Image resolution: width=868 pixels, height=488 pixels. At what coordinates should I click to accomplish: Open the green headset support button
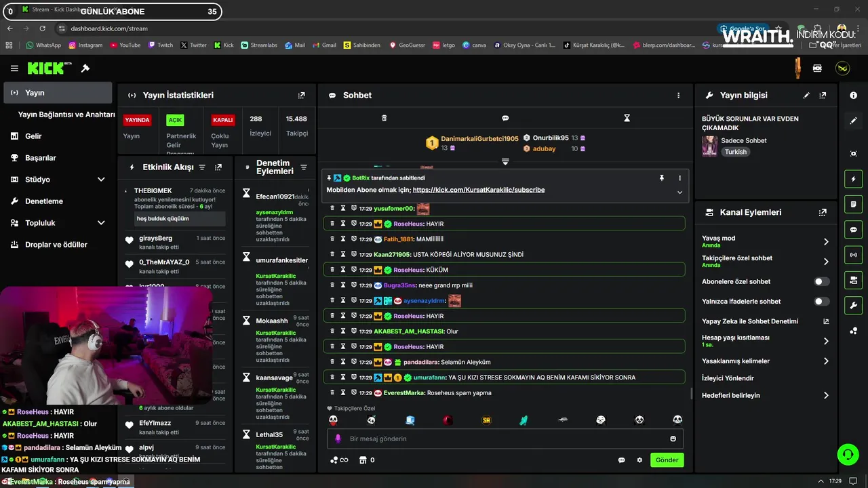pyautogui.click(x=848, y=454)
